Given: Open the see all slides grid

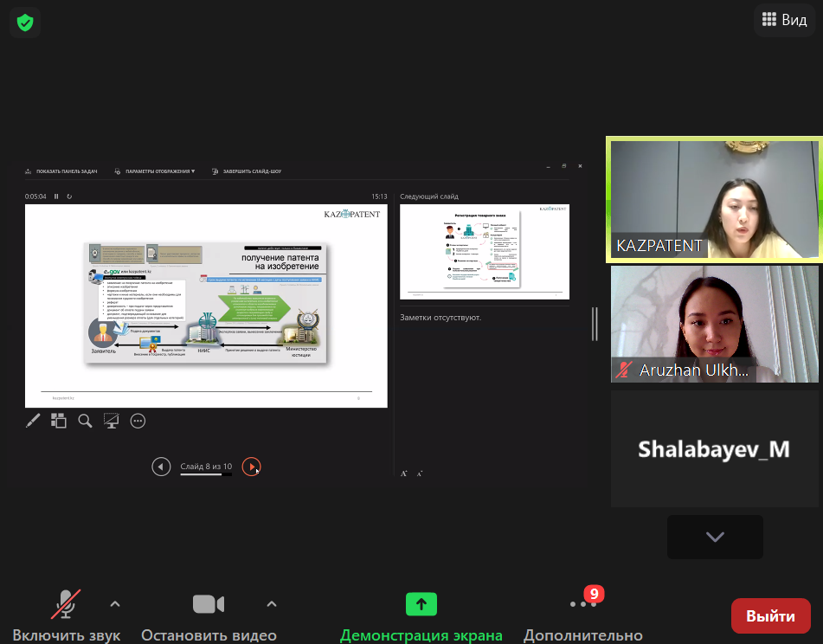Looking at the screenshot, I should tap(59, 421).
